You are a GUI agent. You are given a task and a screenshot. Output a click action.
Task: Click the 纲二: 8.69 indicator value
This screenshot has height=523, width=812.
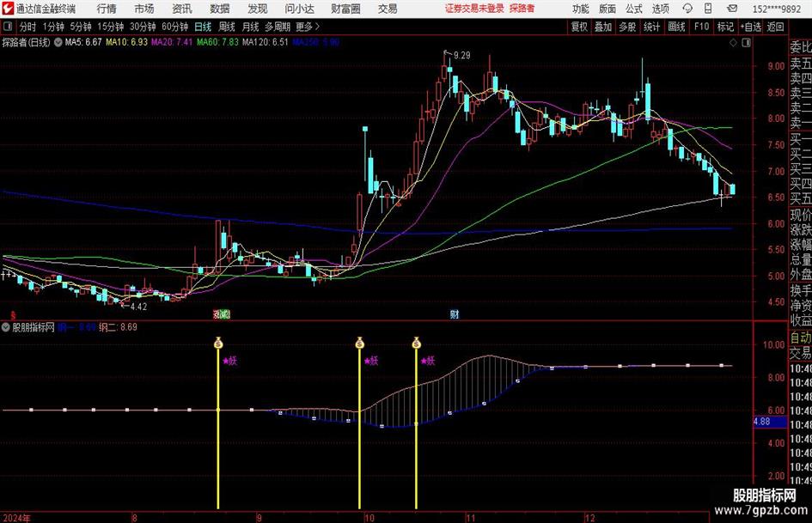(118, 327)
